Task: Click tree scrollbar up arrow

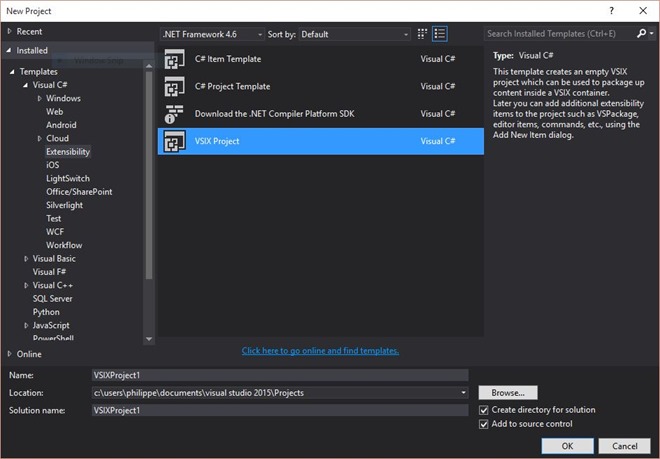Action: click(149, 66)
